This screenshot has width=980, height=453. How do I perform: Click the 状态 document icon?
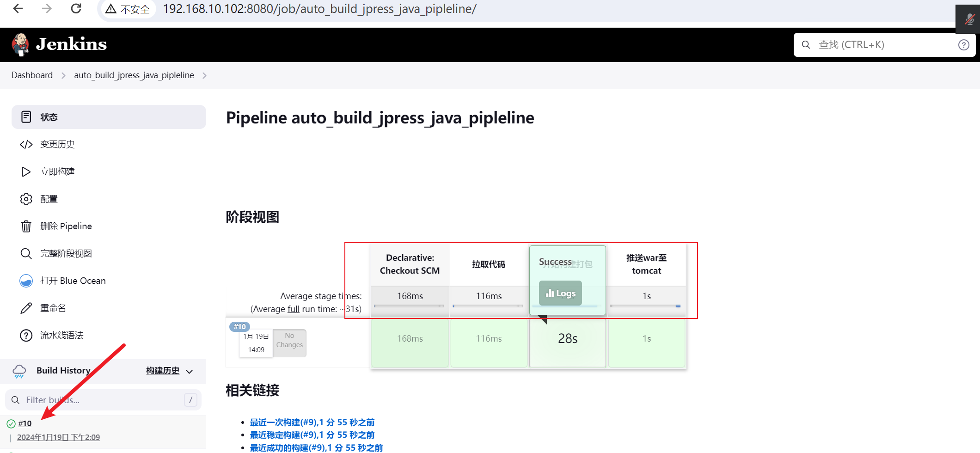[x=26, y=117]
